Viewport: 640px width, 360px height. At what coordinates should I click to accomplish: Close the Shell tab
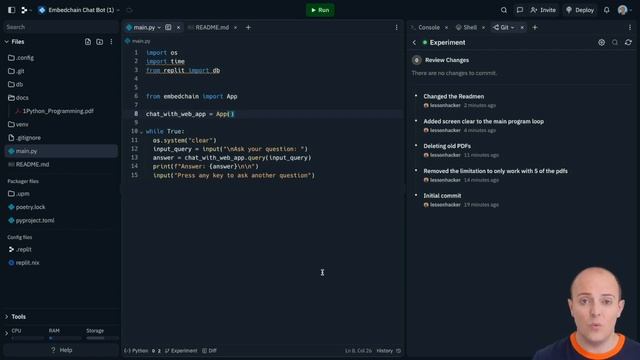[483, 27]
